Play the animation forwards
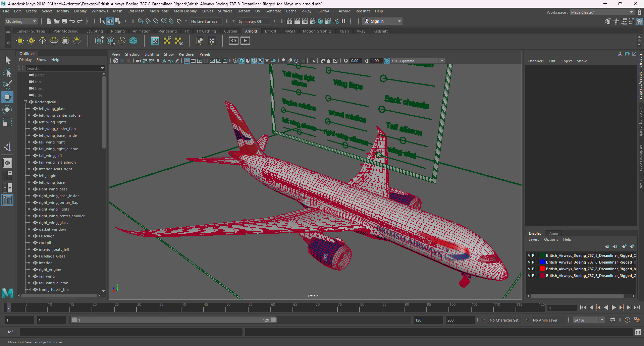The width and height of the screenshot is (644, 346). (613, 307)
